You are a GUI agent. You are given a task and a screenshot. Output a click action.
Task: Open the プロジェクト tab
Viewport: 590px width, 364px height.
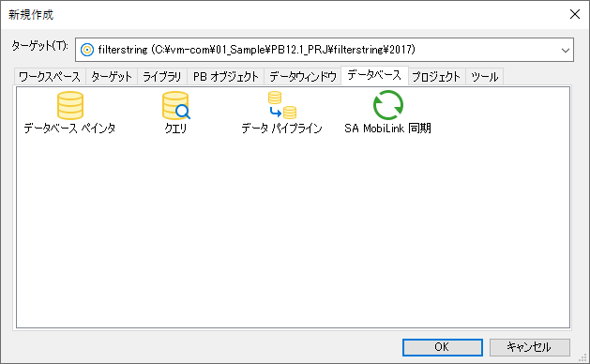(x=436, y=77)
